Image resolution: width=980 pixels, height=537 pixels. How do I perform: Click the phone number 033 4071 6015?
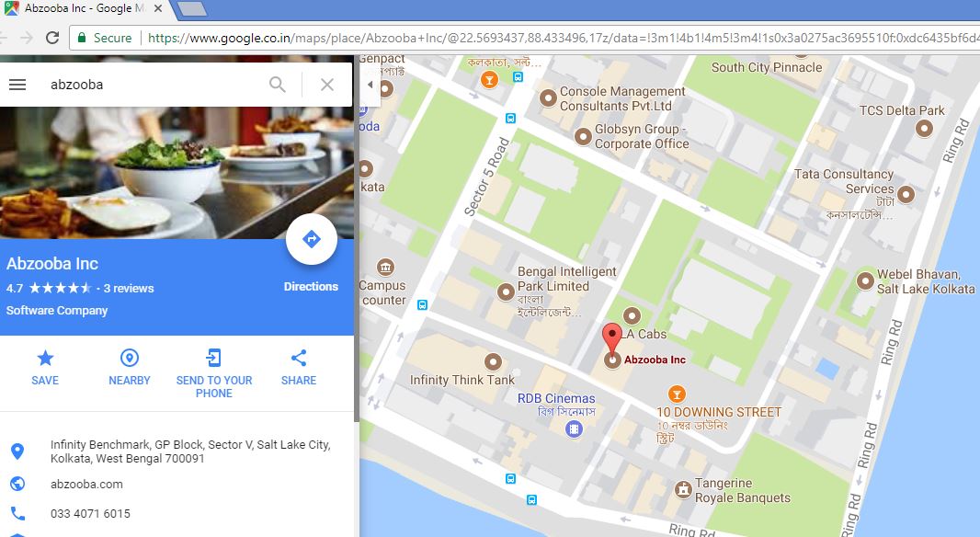click(91, 514)
